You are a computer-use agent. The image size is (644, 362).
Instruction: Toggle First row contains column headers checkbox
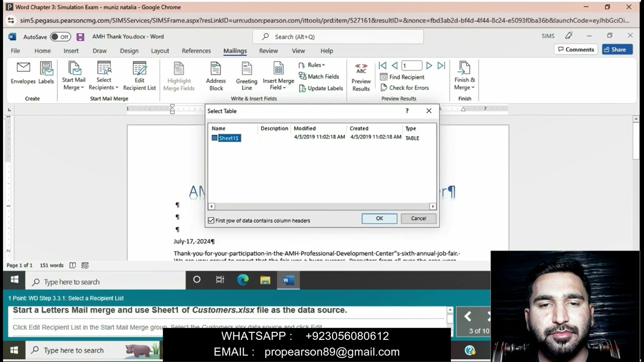pos(211,220)
